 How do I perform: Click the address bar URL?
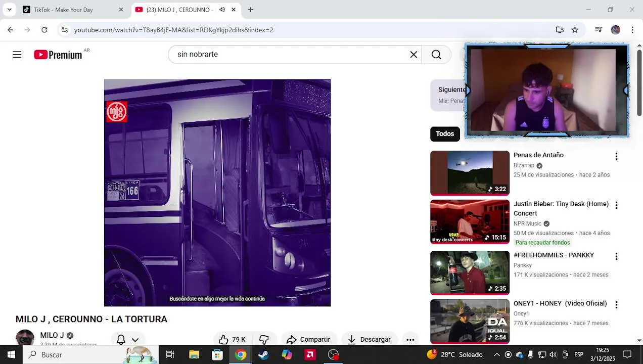[173, 30]
